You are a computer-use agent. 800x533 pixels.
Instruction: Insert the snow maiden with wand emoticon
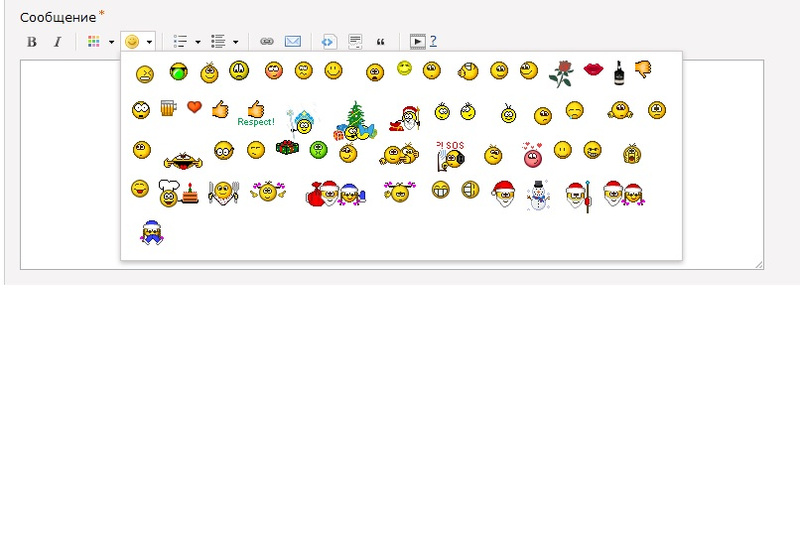pyautogui.click(x=303, y=121)
